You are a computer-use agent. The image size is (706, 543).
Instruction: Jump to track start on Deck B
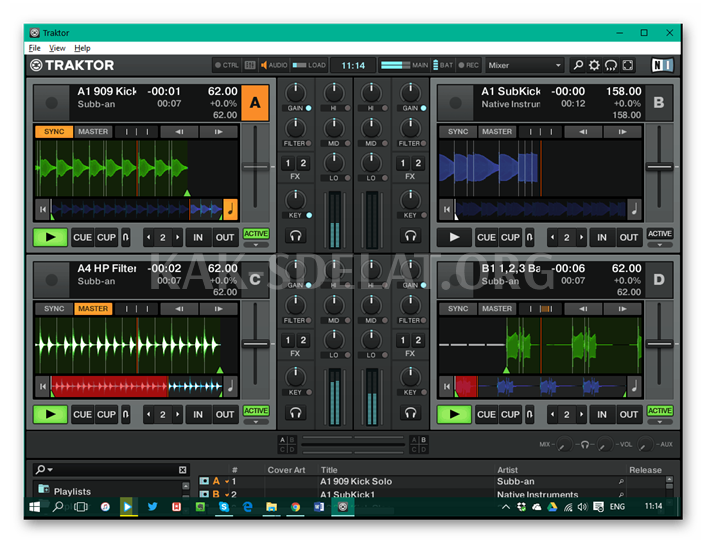(446, 209)
